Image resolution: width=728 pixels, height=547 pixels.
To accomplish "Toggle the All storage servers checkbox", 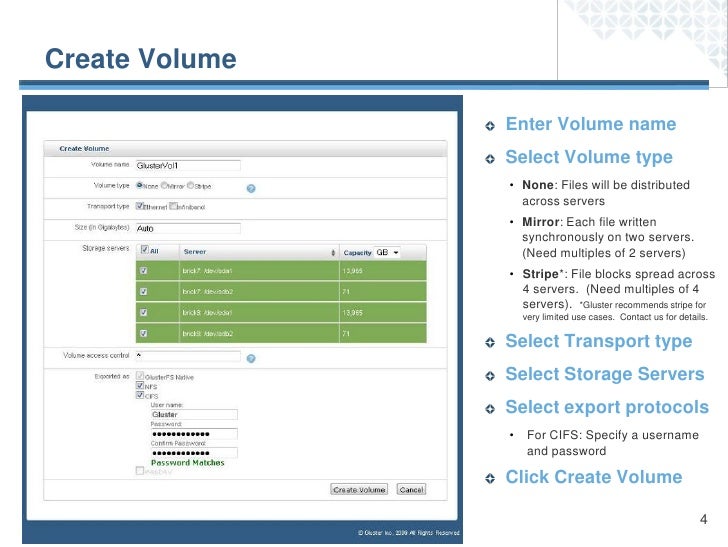I will (144, 249).
